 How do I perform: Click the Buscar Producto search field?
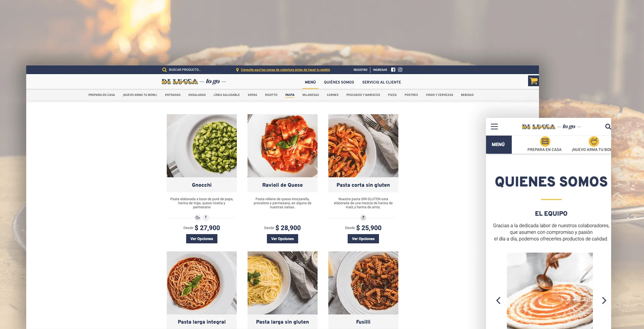(195, 70)
